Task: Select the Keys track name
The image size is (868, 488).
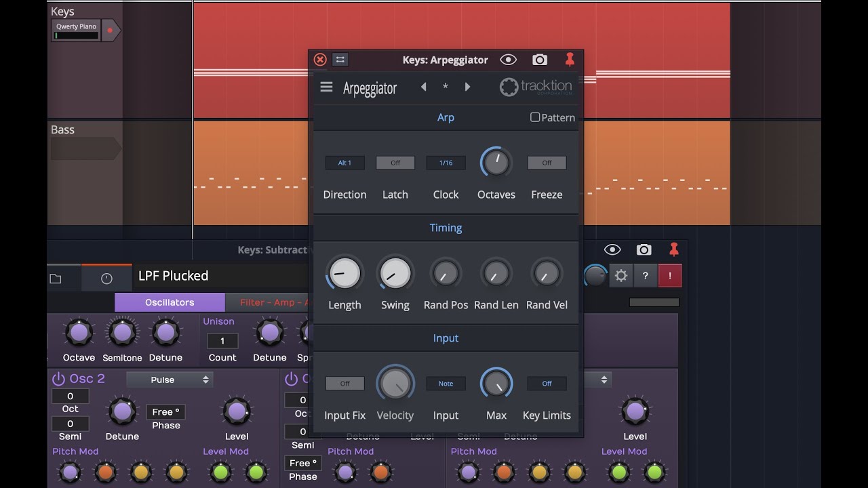Action: click(62, 12)
